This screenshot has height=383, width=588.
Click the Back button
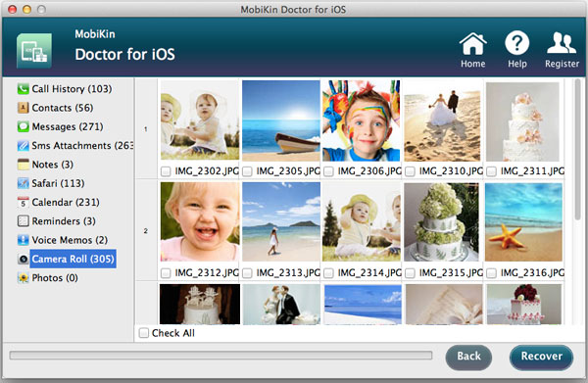click(x=468, y=357)
